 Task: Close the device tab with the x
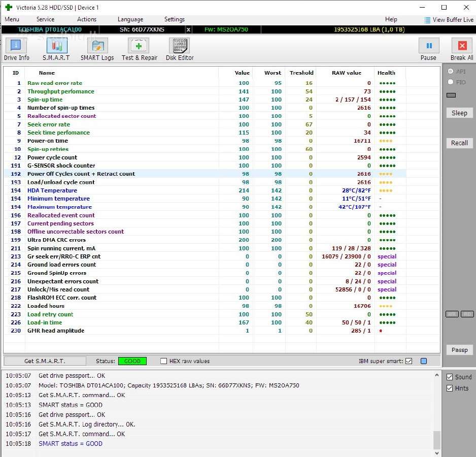coord(188,29)
